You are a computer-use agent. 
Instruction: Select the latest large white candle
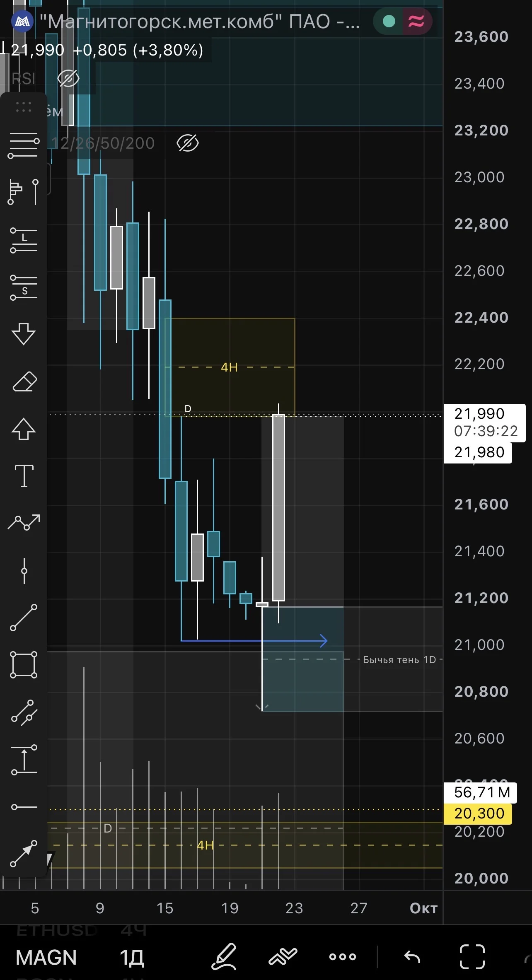coord(278,508)
